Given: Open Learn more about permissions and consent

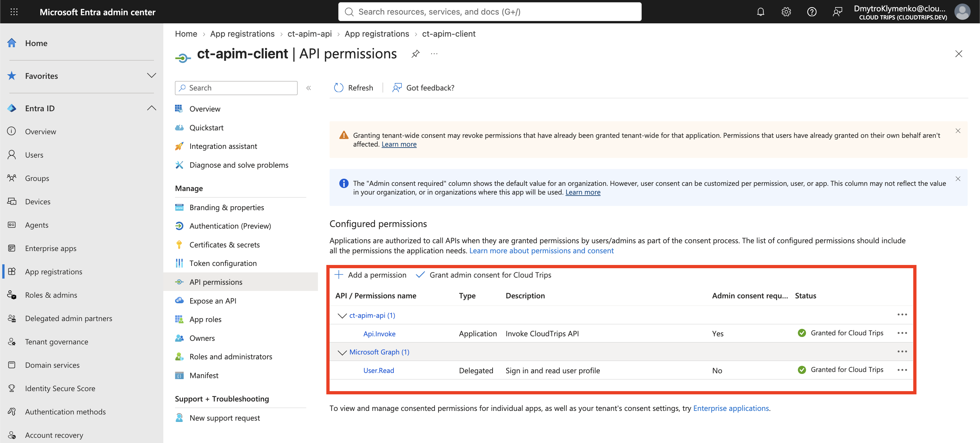Looking at the screenshot, I should (x=541, y=250).
